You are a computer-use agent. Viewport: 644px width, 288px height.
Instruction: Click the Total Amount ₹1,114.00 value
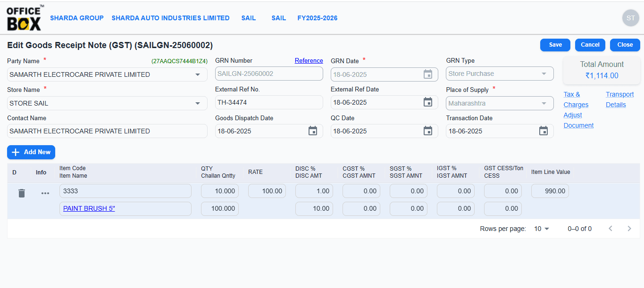pyautogui.click(x=602, y=75)
